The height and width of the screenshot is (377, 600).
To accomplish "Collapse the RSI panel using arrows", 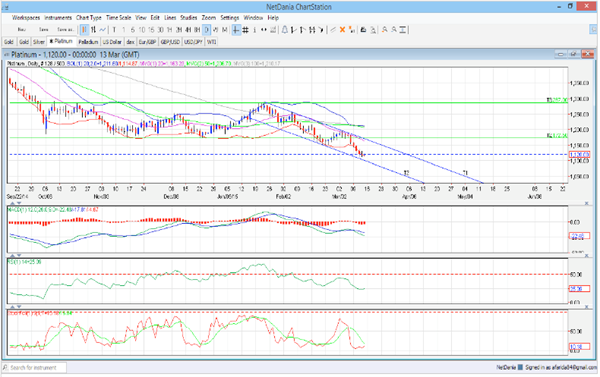I will (x=15, y=255).
